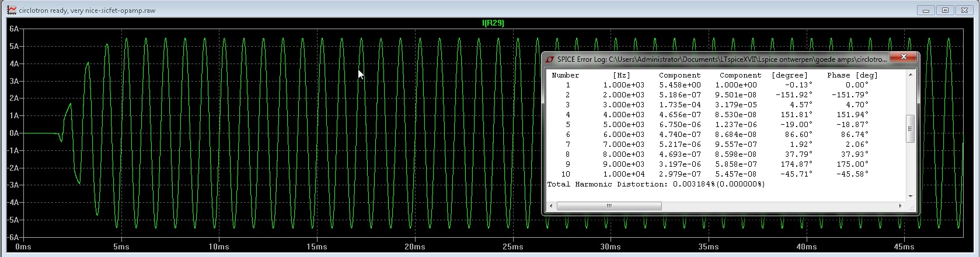Click harmonic 4 component 4.656e-07

coord(679,115)
